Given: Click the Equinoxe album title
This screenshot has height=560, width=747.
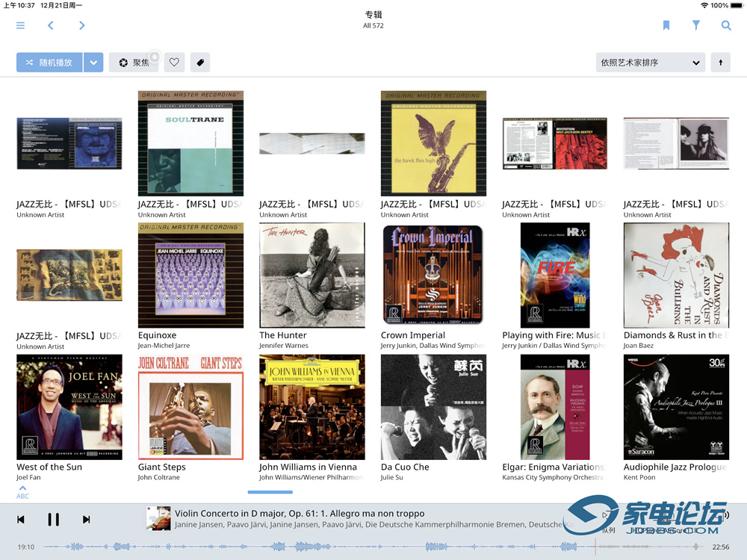Looking at the screenshot, I should (x=157, y=335).
